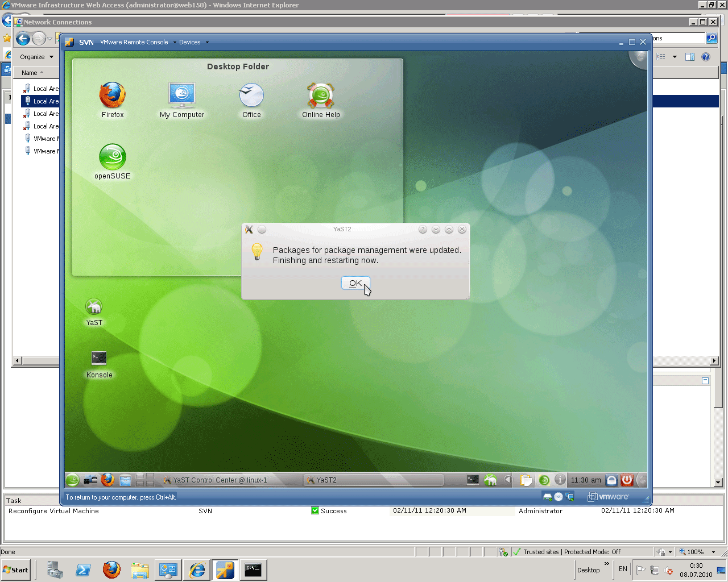Open Firefox from the Windows taskbar
Viewport: 728px width, 582px height.
click(111, 569)
